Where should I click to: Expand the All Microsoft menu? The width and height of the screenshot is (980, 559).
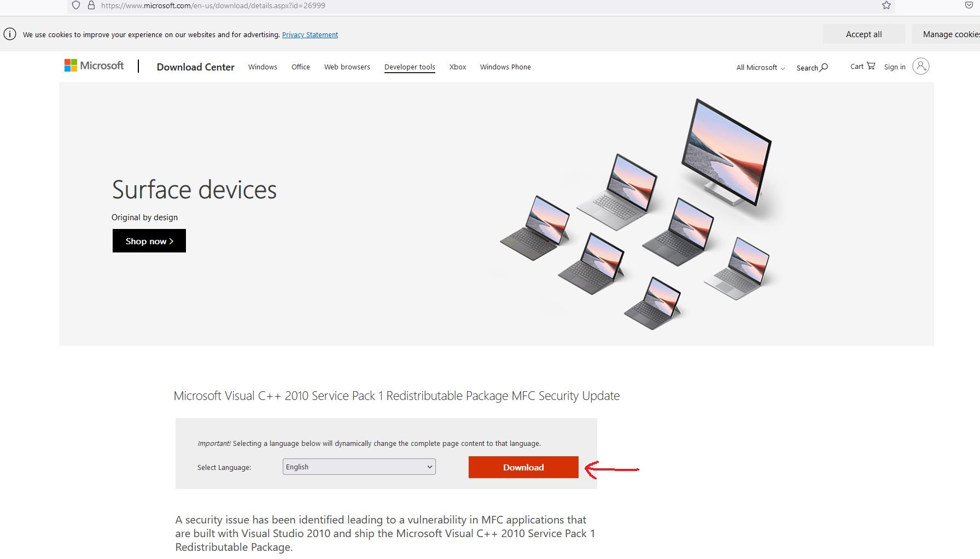pos(760,68)
